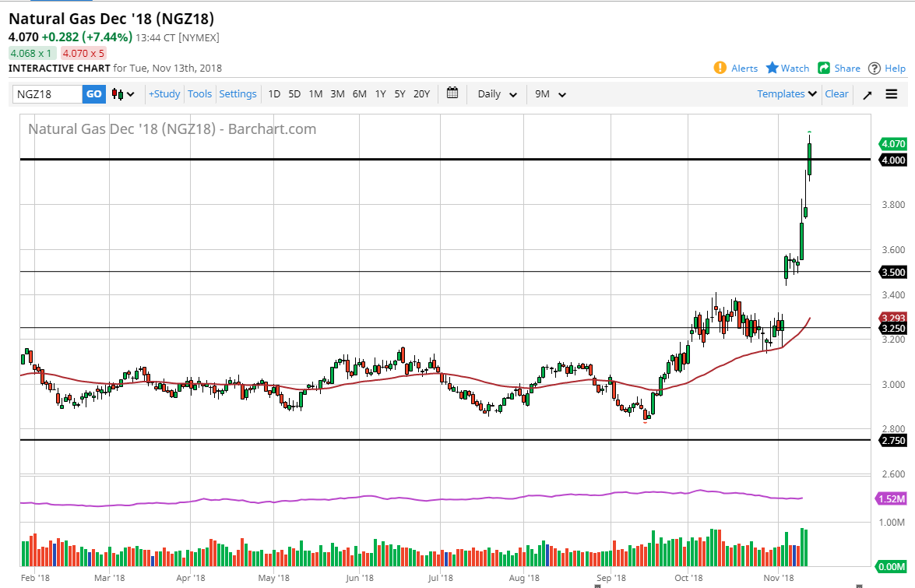The width and height of the screenshot is (915, 588).
Task: Open chart Settings
Action: coord(238,94)
